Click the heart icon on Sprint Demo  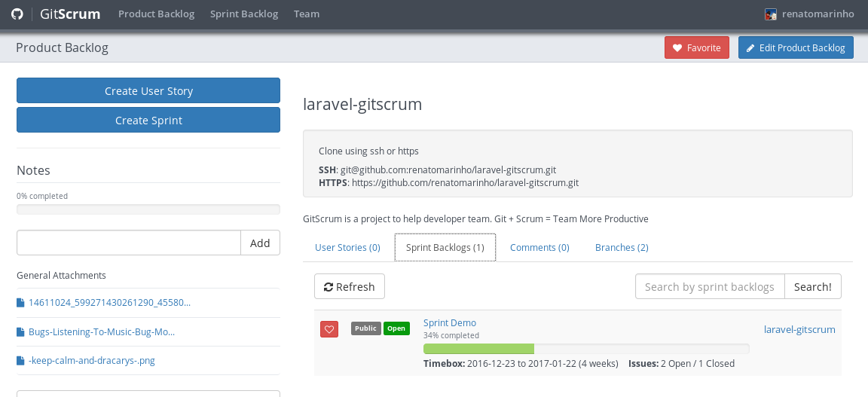[329, 329]
